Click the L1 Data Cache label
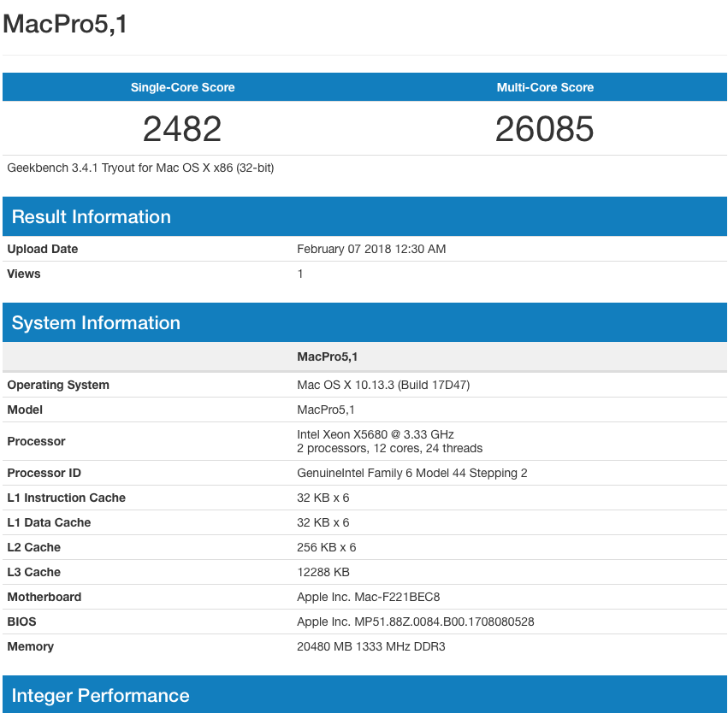The width and height of the screenshot is (728, 713). 49,522
